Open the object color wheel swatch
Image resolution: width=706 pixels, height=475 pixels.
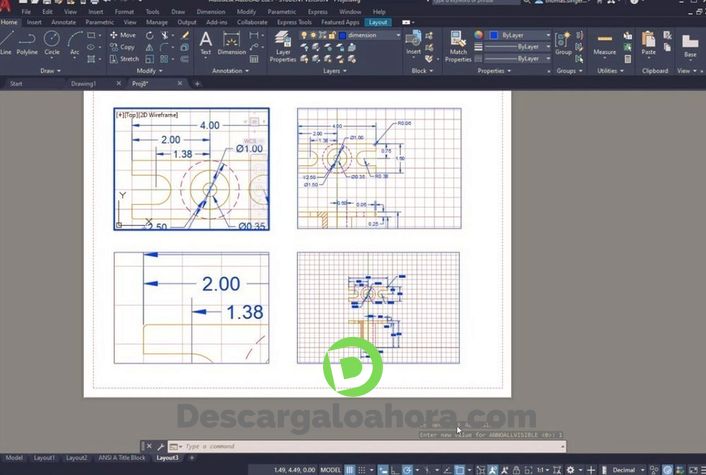pyautogui.click(x=478, y=35)
